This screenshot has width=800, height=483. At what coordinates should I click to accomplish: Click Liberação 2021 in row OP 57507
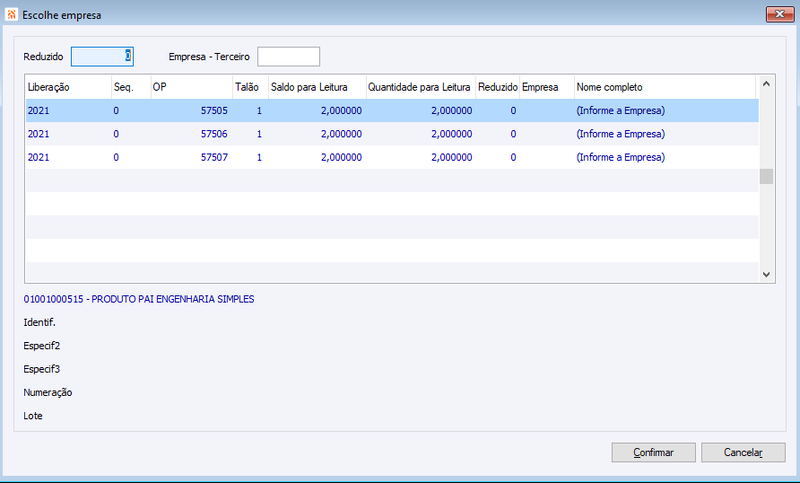point(39,158)
